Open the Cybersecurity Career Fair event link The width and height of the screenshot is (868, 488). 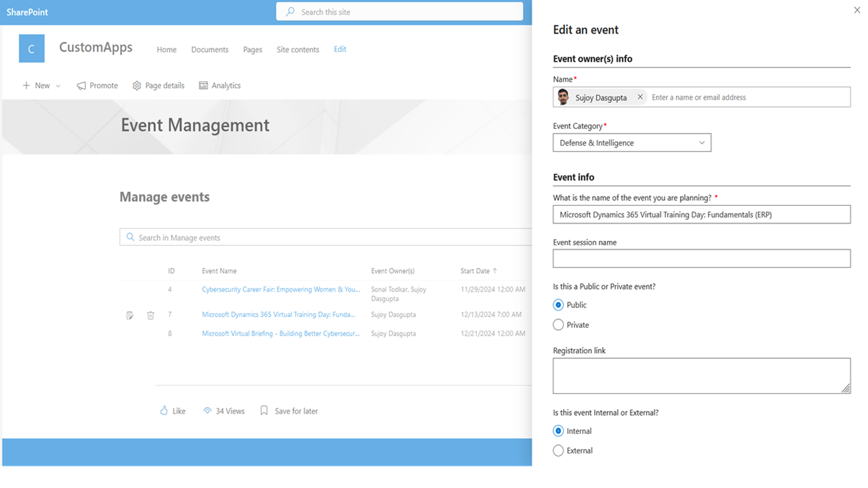[280, 290]
